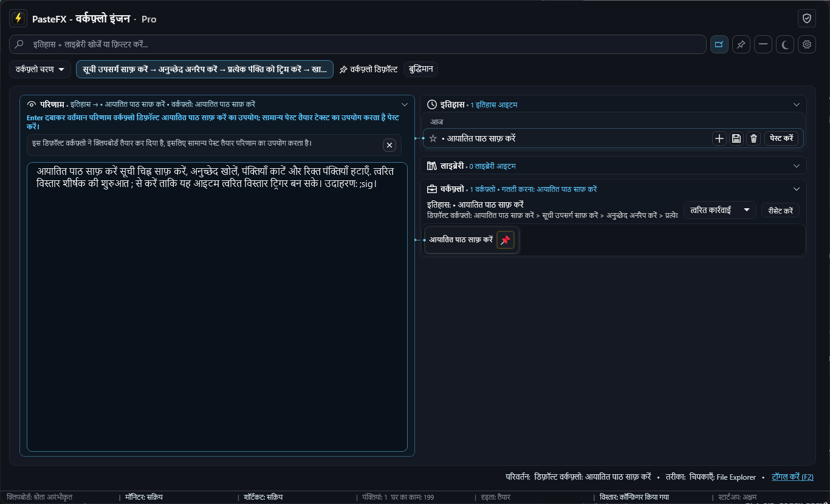Expand the लाइब्रेरी panel chevron

(x=797, y=166)
